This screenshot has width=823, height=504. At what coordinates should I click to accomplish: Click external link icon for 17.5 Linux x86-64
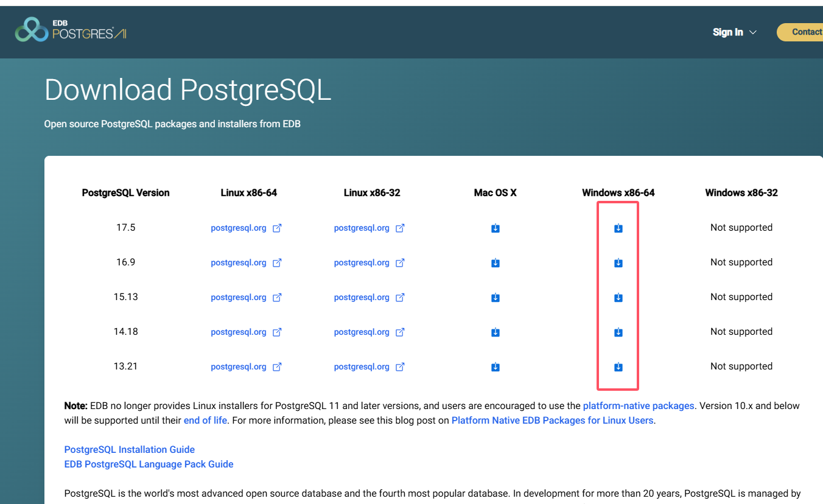[x=277, y=228]
